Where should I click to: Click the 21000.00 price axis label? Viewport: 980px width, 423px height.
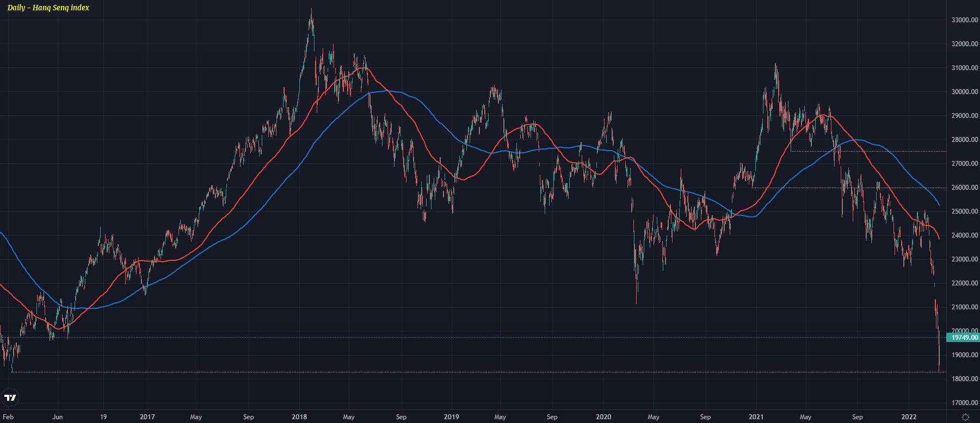(964, 307)
